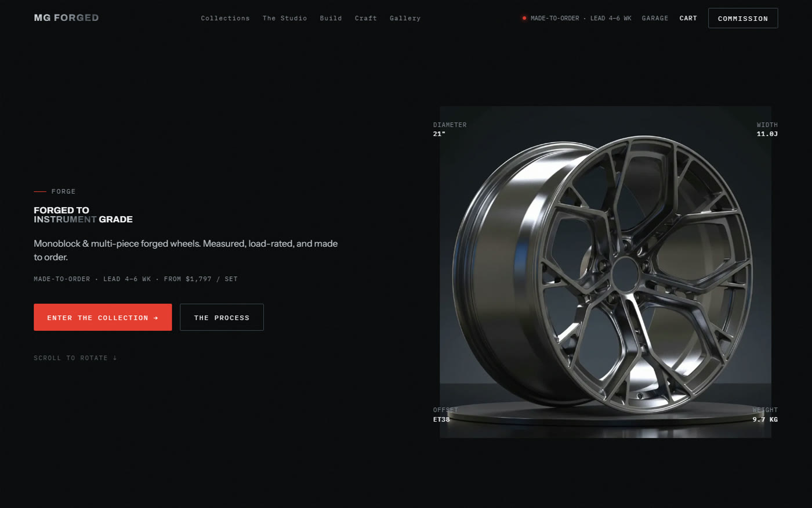Open the Build nav link
This screenshot has height=508, width=812.
point(331,19)
